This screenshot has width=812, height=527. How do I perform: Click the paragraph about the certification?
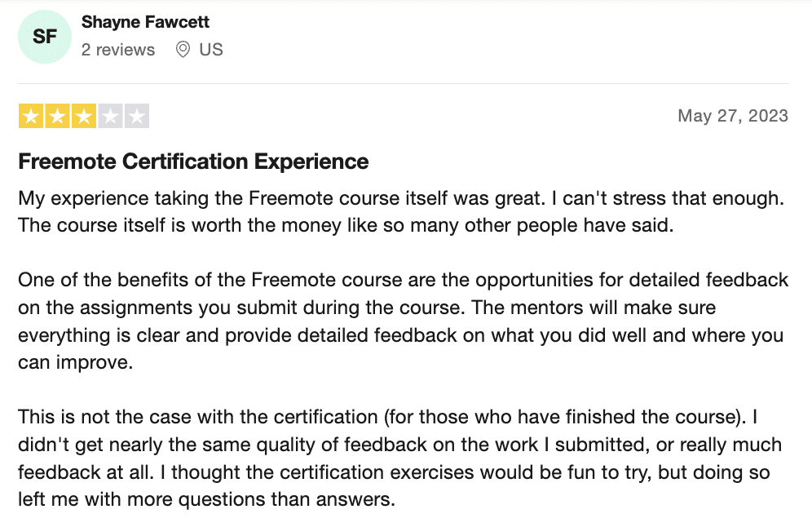point(399,458)
